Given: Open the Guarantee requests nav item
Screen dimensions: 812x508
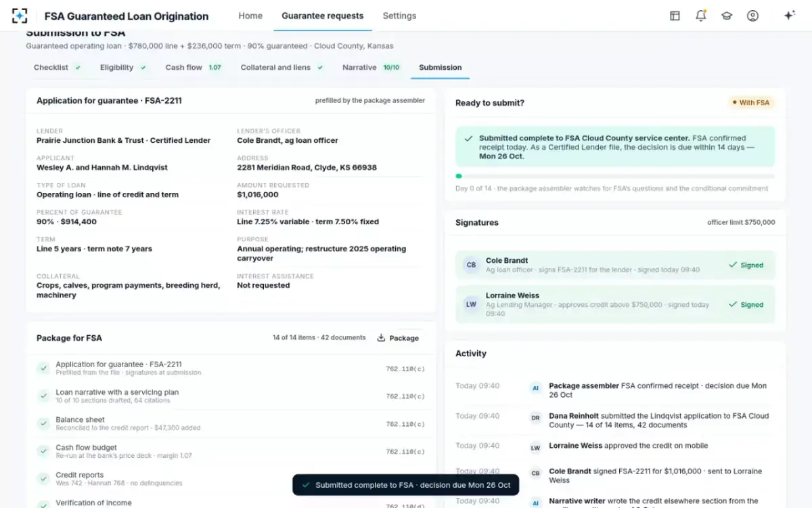Looking at the screenshot, I should [x=323, y=16].
